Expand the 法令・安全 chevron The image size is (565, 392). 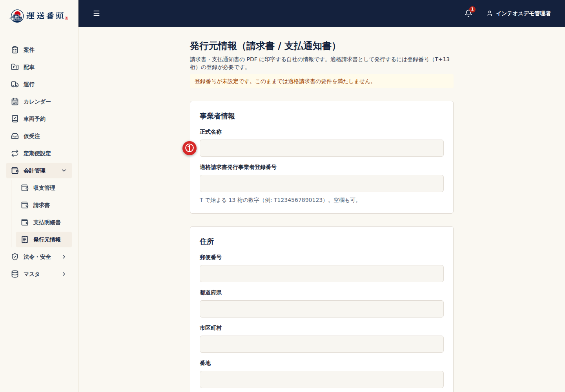(64, 257)
